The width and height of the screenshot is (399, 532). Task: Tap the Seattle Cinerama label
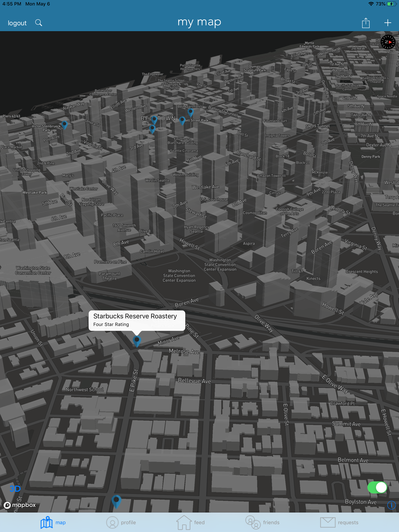[x=184, y=151]
